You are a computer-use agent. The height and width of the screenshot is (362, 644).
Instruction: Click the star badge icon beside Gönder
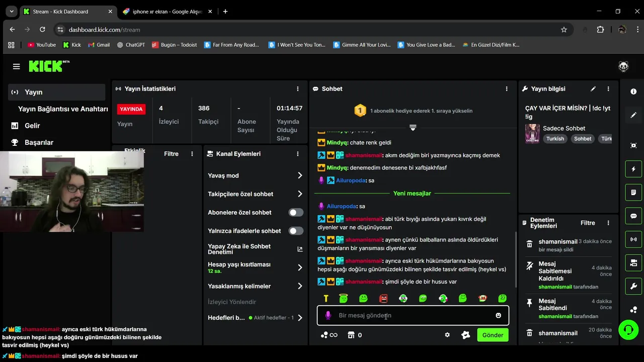pos(465,335)
